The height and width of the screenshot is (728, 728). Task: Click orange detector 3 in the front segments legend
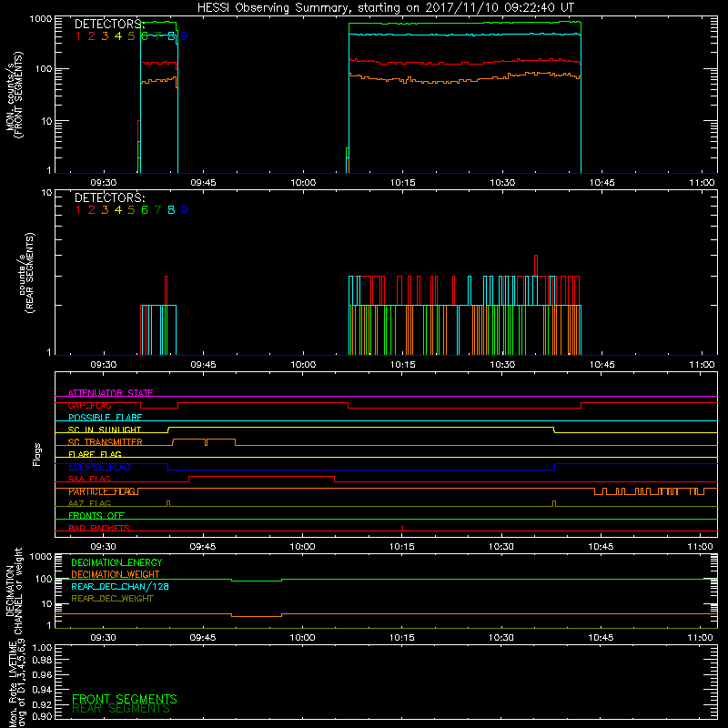[105, 36]
